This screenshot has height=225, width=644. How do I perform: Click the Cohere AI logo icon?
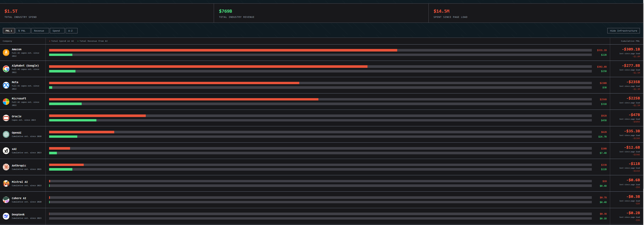pyautogui.click(x=6, y=200)
